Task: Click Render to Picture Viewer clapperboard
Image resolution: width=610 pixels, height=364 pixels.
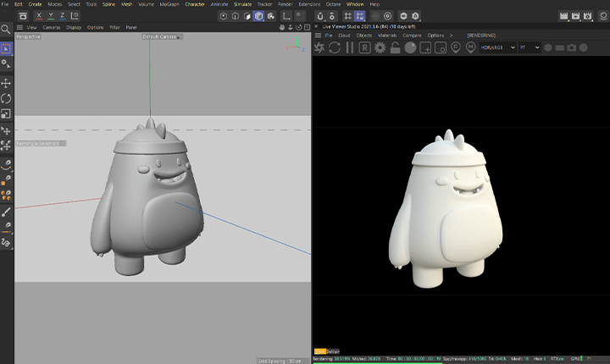Action: point(575,16)
